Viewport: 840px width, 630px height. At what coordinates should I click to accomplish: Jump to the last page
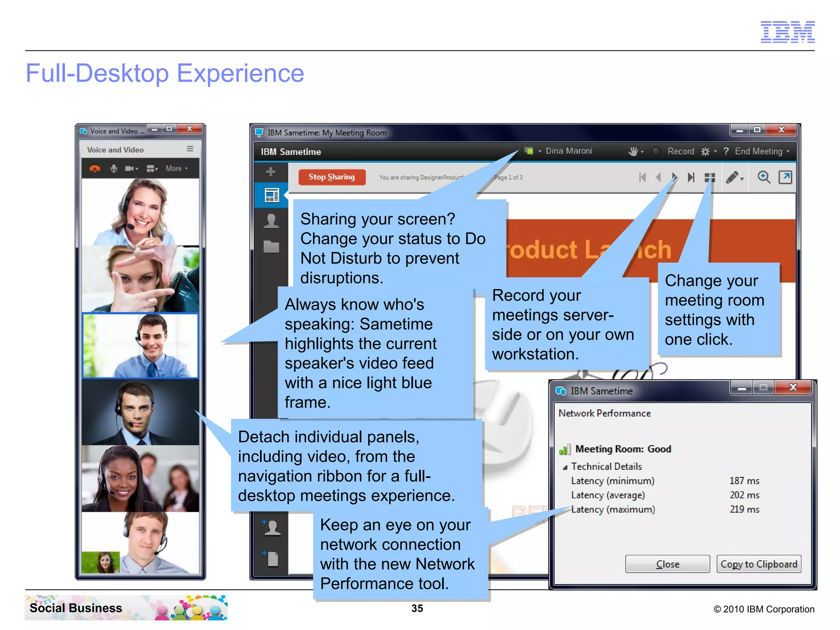click(691, 177)
